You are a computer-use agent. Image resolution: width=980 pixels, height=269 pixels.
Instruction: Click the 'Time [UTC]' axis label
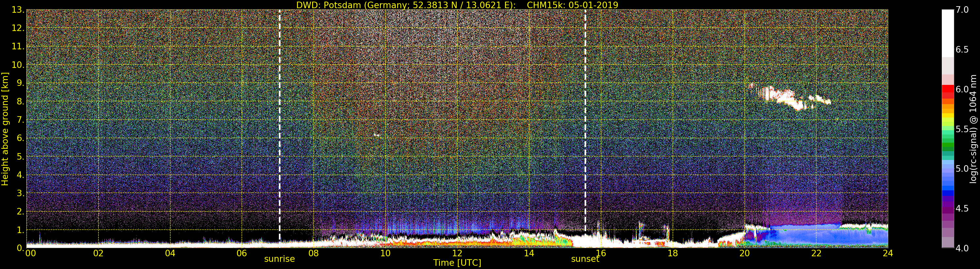[x=457, y=263]
